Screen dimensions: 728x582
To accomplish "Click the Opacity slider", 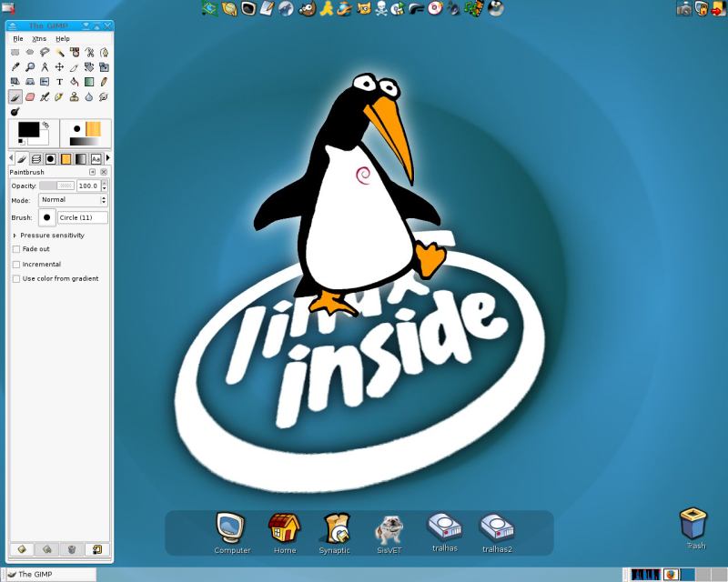I will click(56, 186).
